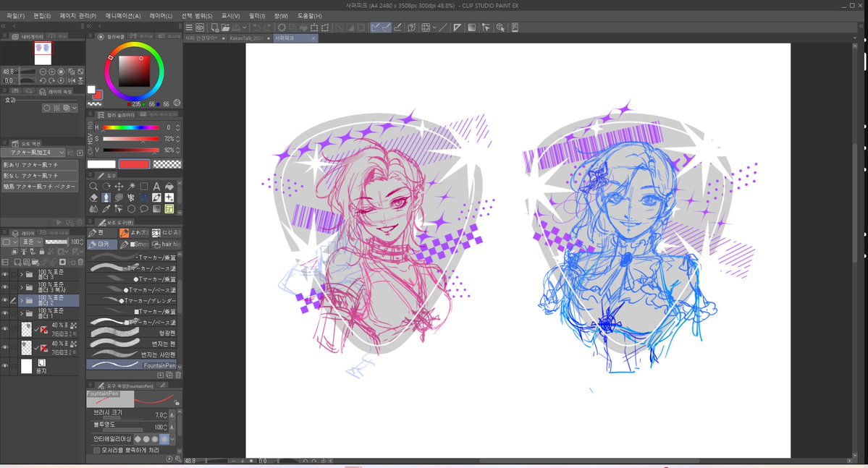Viewport: 868px width, 468px height.
Task: Expand the 폴더 3 복사 layer folder
Action: pos(22,287)
